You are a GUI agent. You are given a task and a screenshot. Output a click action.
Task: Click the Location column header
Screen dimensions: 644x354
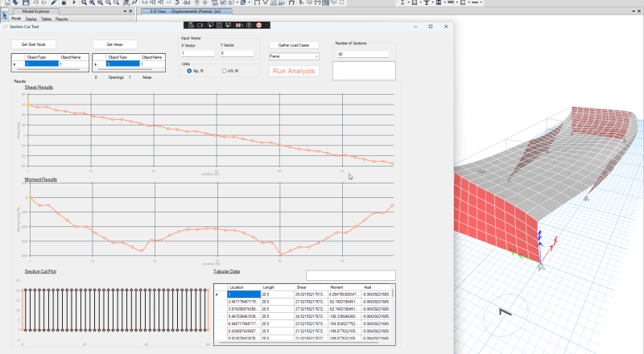point(245,287)
